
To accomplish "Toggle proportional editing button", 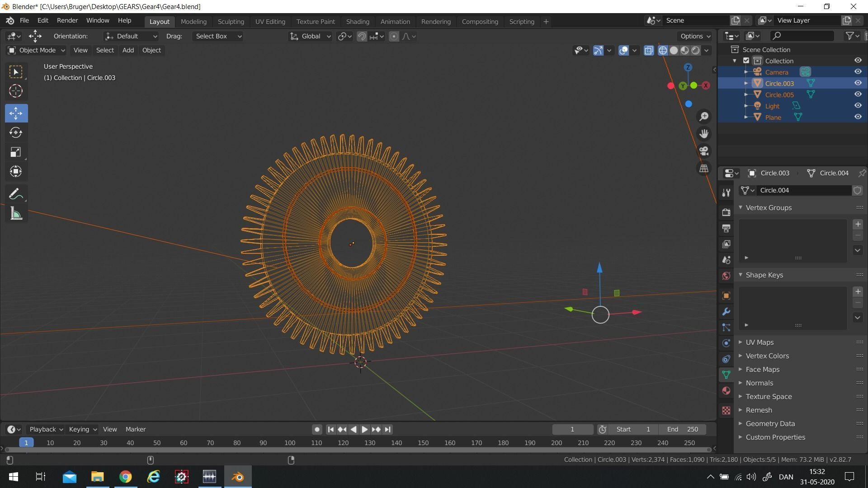I will (394, 36).
